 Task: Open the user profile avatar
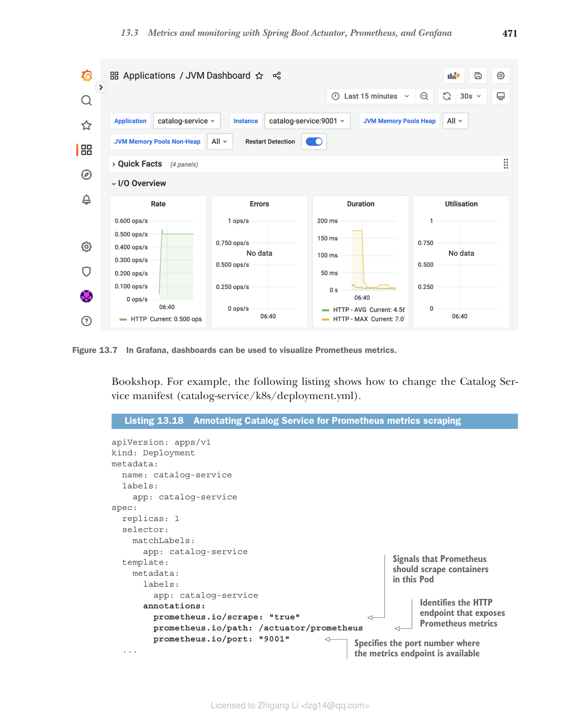pyautogui.click(x=87, y=296)
